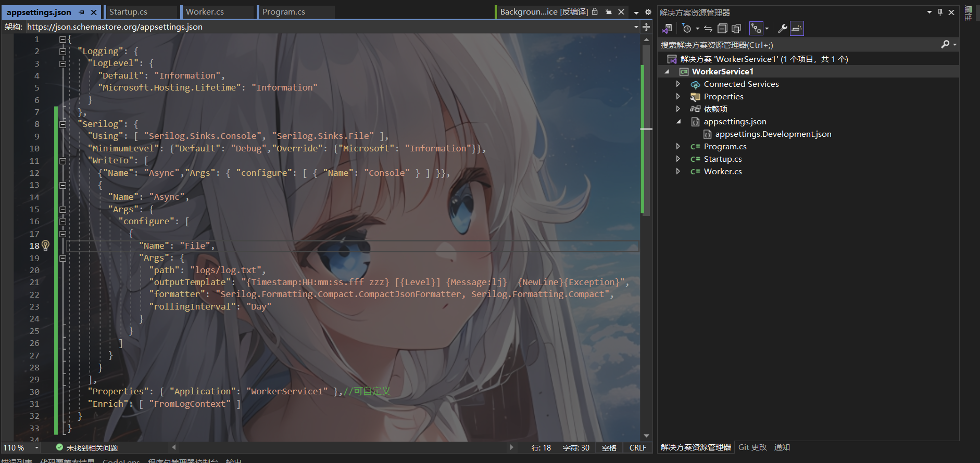Expand the Program.cs tree node
Screen dimensions: 980x463
(x=678, y=146)
